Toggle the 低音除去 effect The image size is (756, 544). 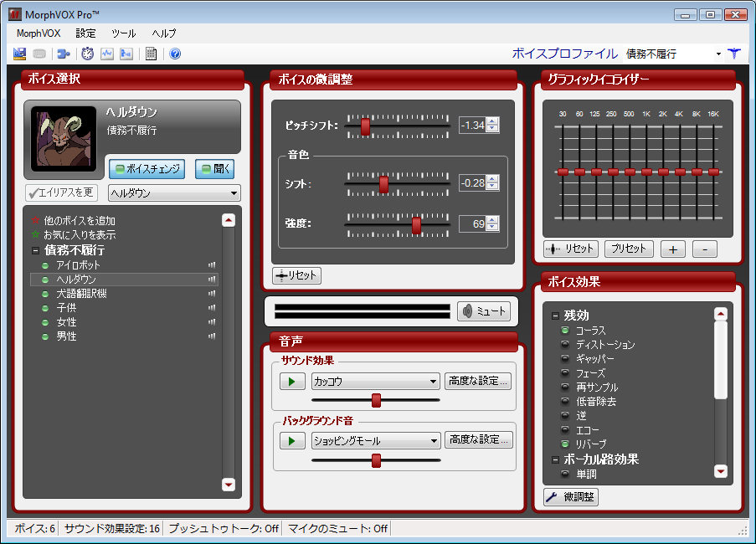(566, 402)
